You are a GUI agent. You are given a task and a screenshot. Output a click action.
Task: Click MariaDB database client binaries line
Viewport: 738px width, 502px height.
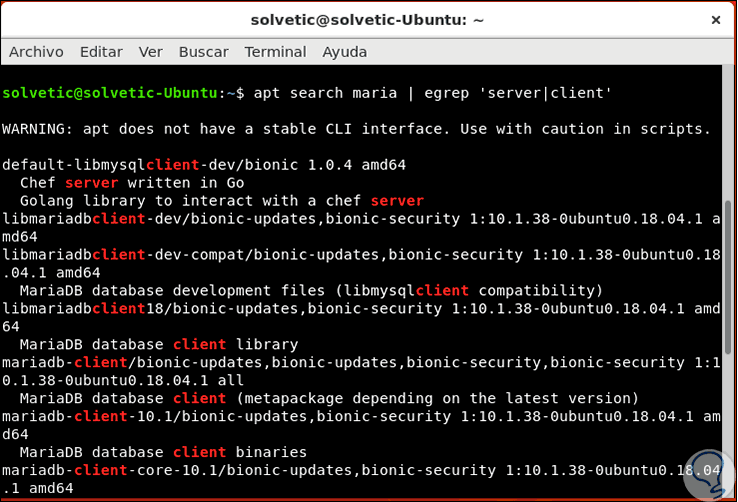pos(163,452)
